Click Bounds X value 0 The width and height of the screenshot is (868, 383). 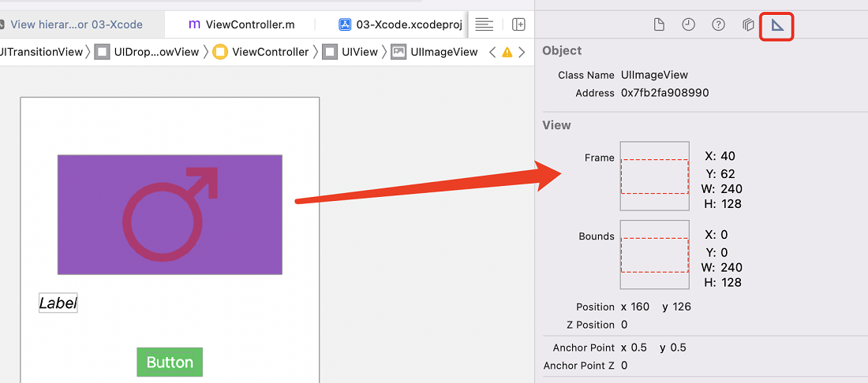(x=724, y=235)
